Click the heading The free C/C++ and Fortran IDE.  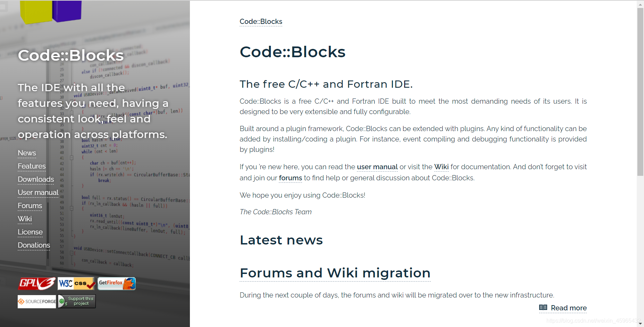[326, 84]
